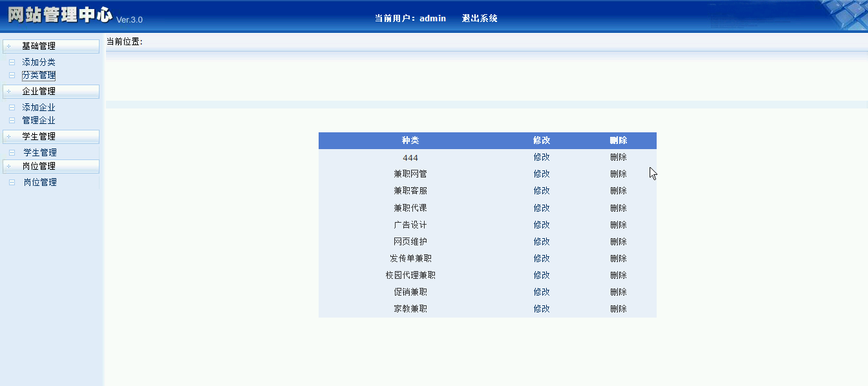Edit the 兼职客服 row
The height and width of the screenshot is (386, 868).
(x=542, y=190)
